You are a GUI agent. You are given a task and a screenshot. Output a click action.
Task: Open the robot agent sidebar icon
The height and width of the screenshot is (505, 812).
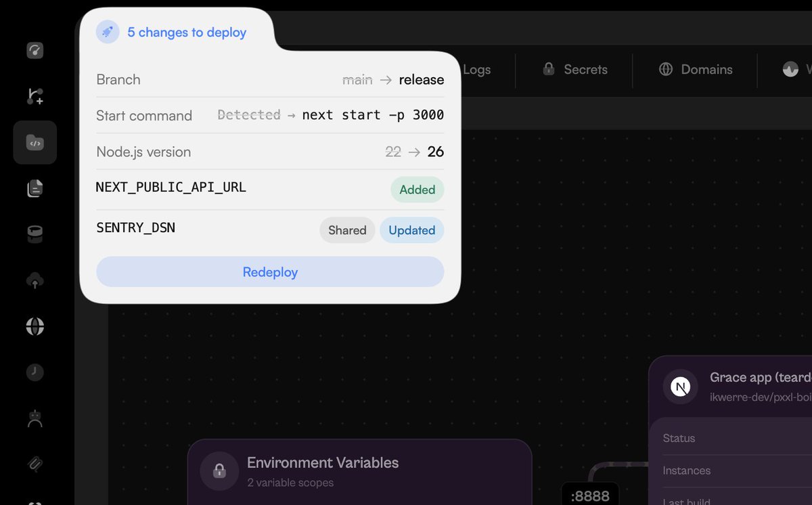35,418
